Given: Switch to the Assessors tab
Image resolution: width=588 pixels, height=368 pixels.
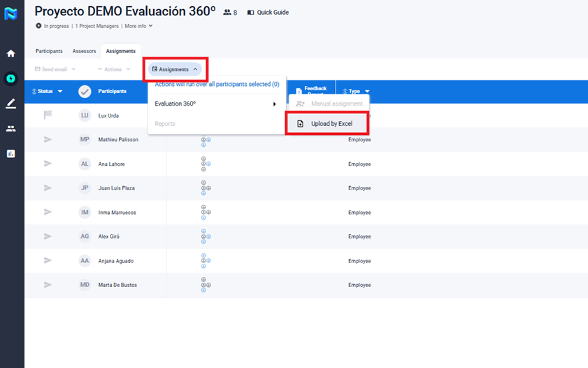Looking at the screenshot, I should (84, 51).
